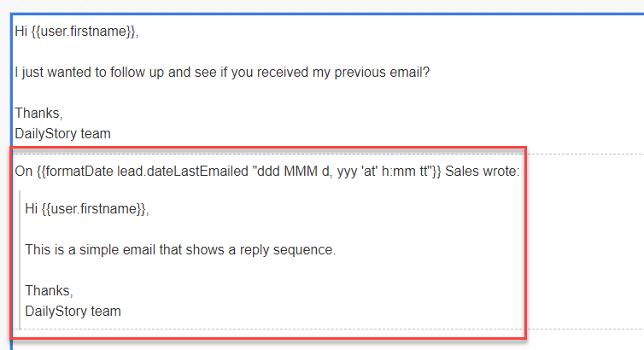Click the dashed separator line right of the red box
Viewport: 644px width, 350px height.
[585, 154]
